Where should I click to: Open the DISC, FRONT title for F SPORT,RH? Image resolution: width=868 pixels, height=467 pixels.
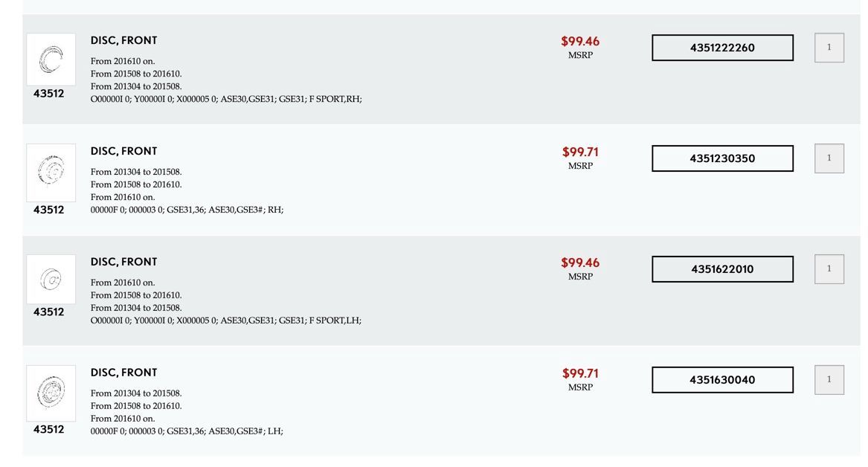(124, 41)
